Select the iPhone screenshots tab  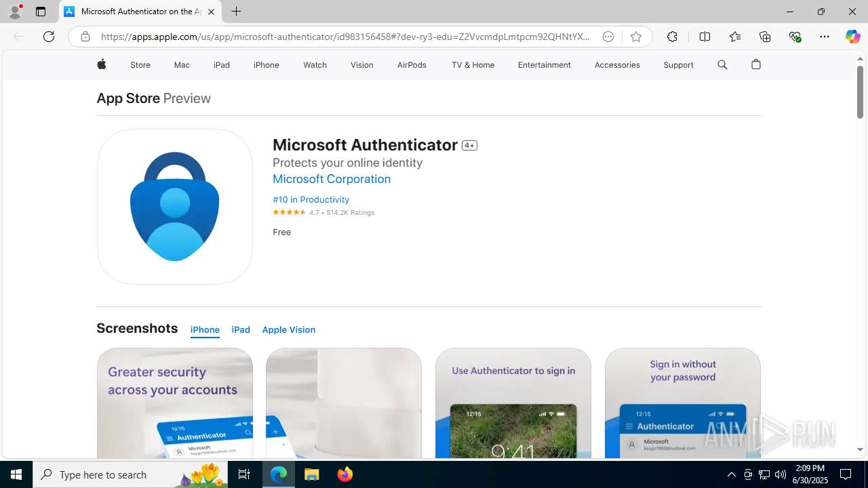click(205, 330)
